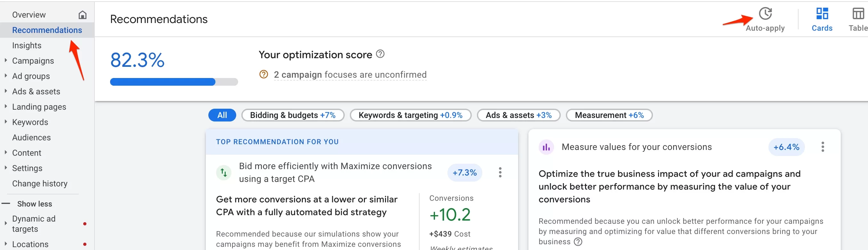Select the All filter chip

point(222,115)
